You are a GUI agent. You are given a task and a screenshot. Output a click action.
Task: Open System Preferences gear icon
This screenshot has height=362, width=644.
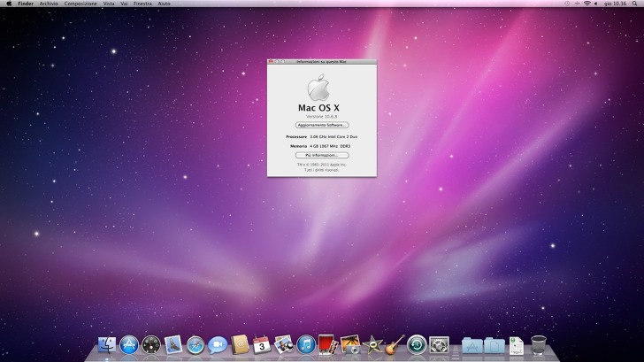[x=439, y=345]
